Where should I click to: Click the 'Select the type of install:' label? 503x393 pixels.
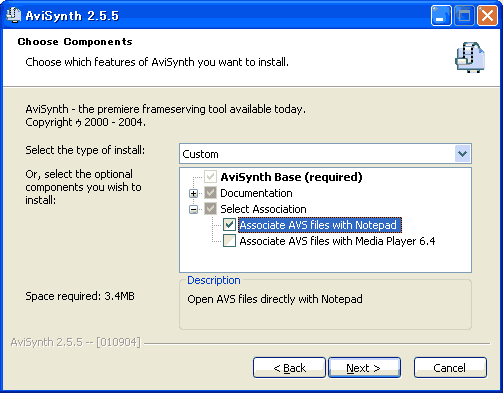pos(85,150)
